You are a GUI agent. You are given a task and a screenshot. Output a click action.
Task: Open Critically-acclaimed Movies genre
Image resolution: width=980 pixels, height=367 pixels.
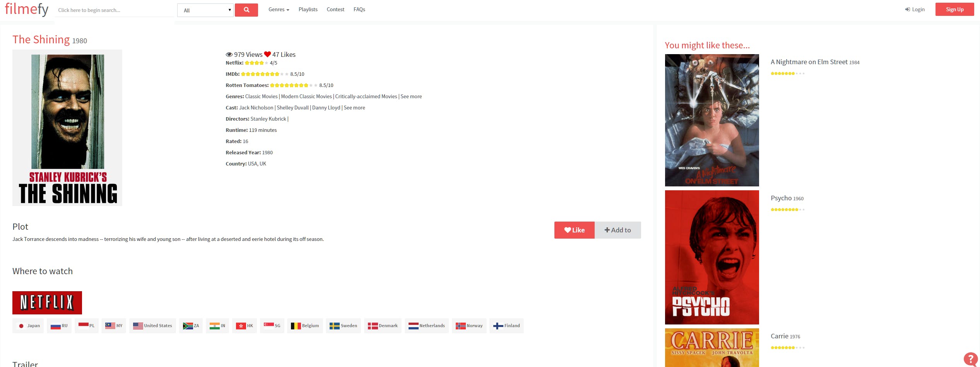click(x=366, y=96)
